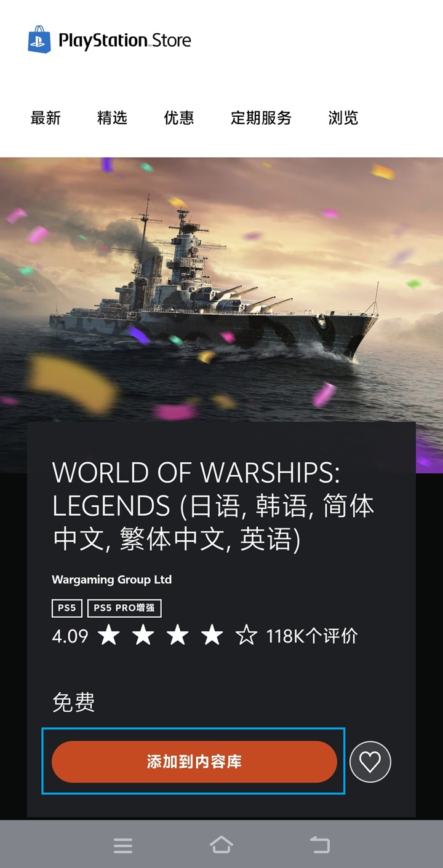Tap the second rating star
The height and width of the screenshot is (868, 443).
(143, 635)
